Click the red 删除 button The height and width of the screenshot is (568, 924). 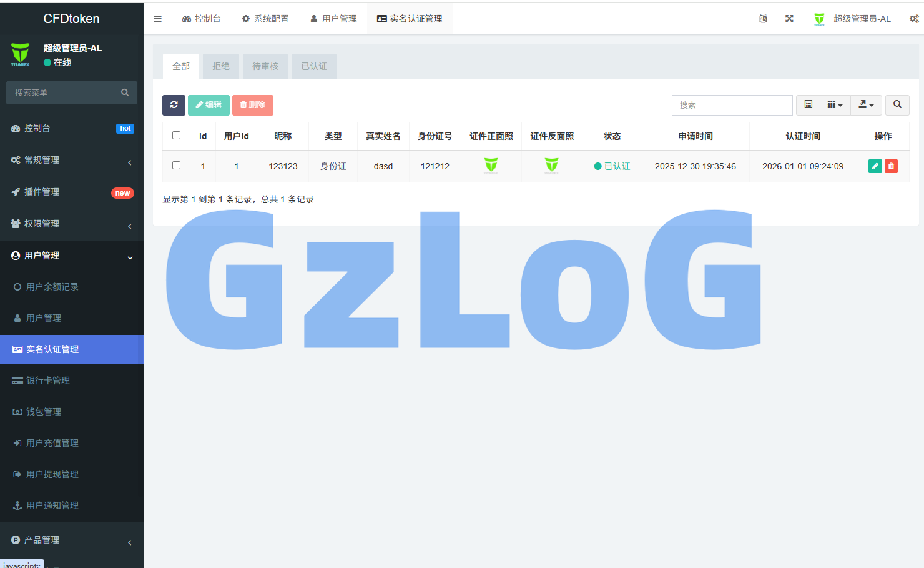(x=253, y=105)
